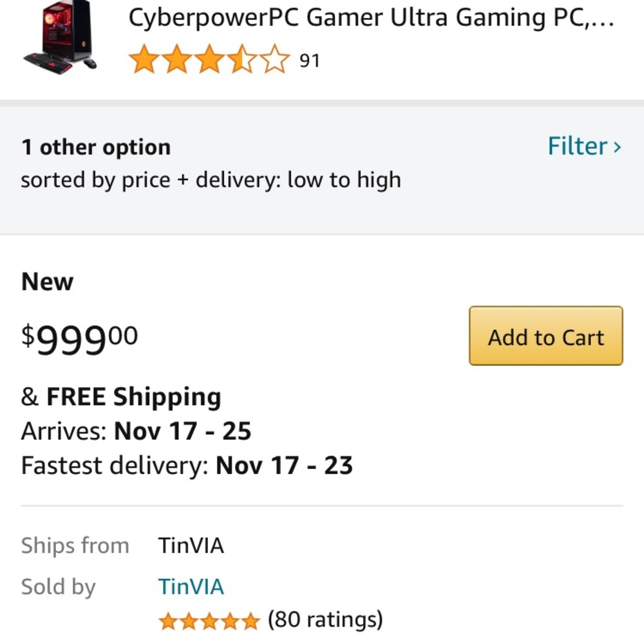644x644 pixels.
Task: Click the empty fifth star icon
Action: pos(276,59)
